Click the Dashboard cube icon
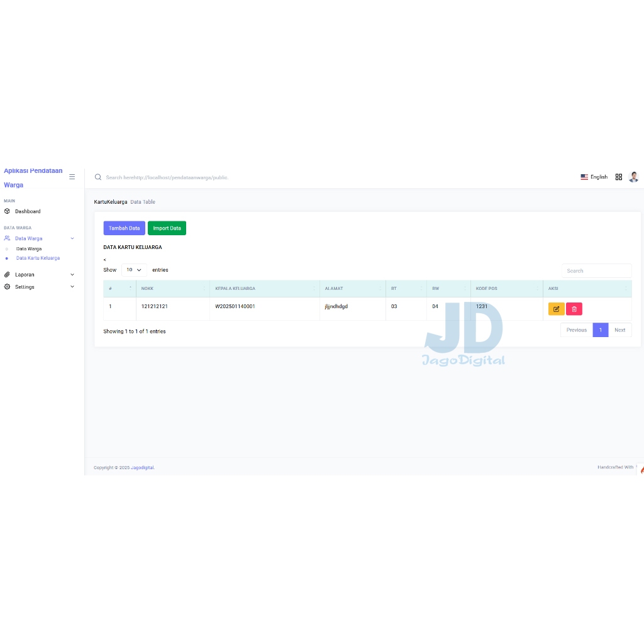 [x=7, y=211]
